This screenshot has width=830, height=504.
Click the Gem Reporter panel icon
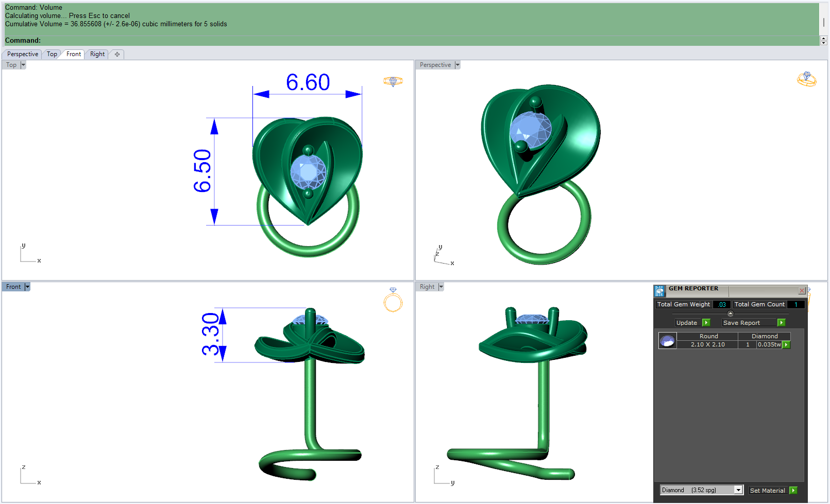pos(659,291)
